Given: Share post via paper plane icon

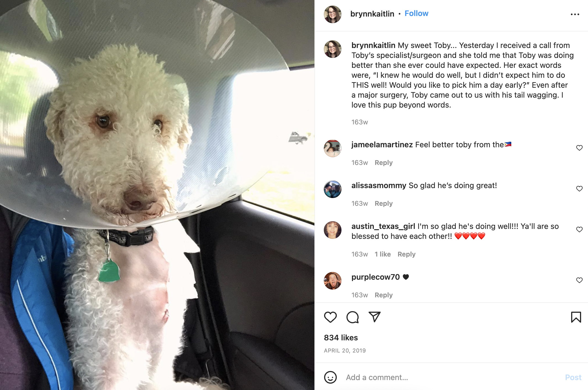Looking at the screenshot, I should (375, 317).
